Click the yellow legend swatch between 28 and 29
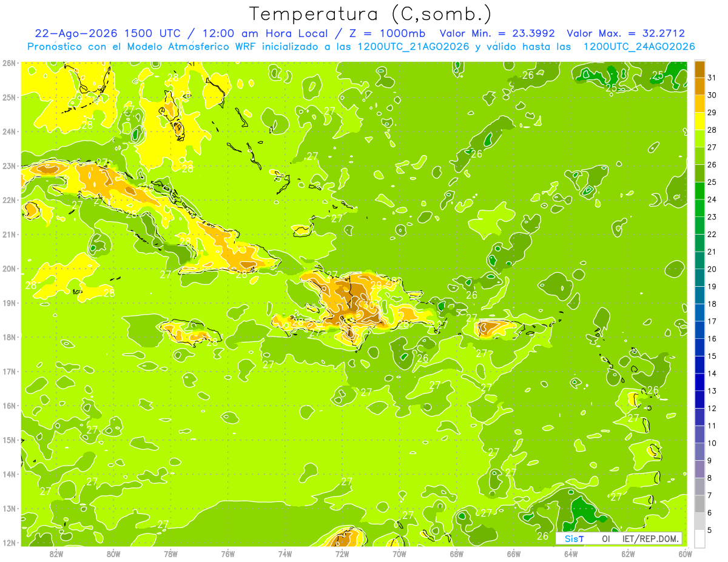Image resolution: width=728 pixels, height=562 pixels. coord(699,121)
